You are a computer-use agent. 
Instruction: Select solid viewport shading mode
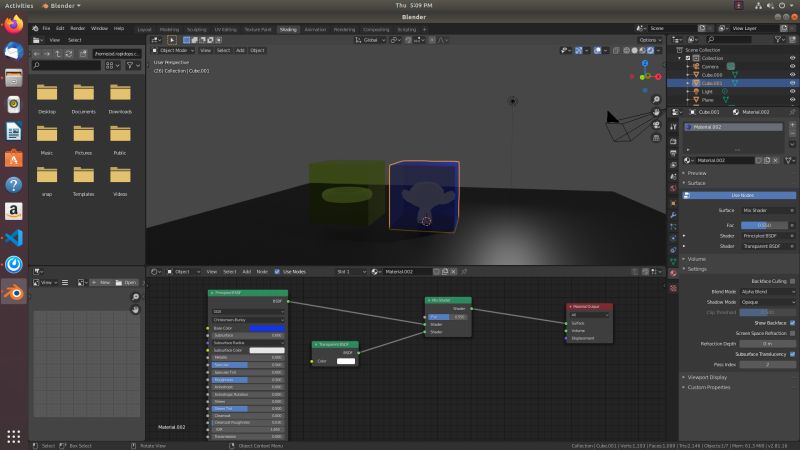(x=634, y=51)
